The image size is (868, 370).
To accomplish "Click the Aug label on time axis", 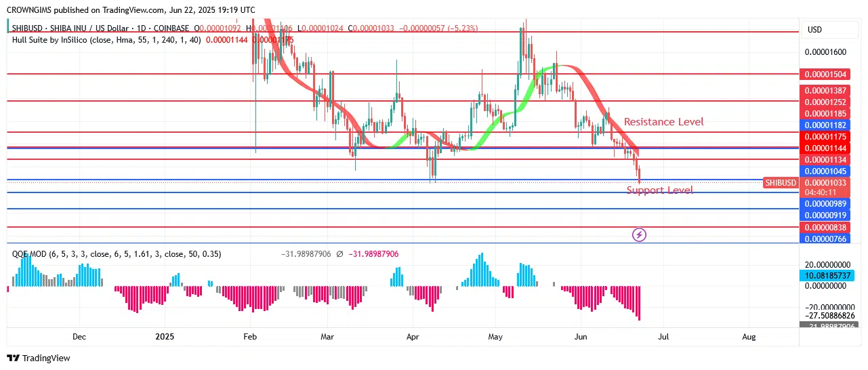I will (749, 336).
